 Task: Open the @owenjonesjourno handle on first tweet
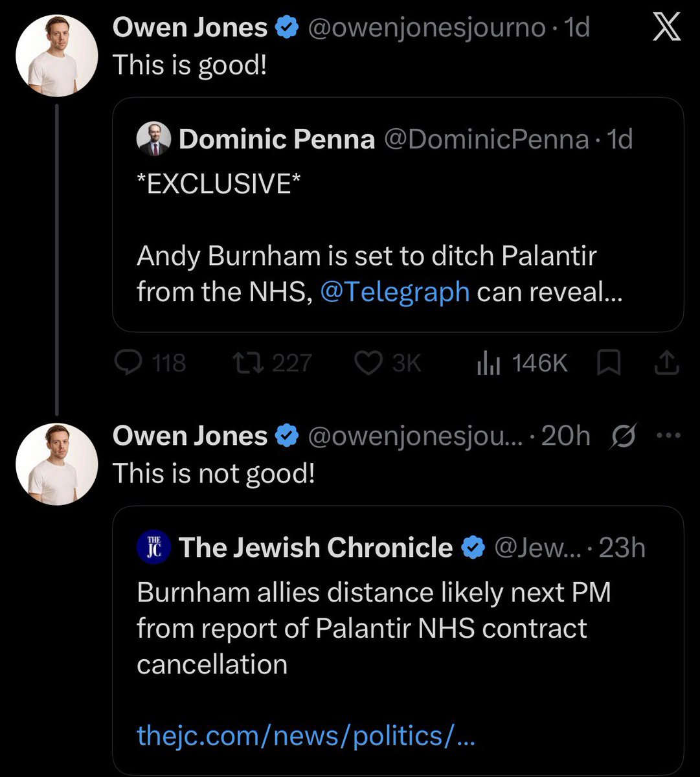[x=426, y=28]
